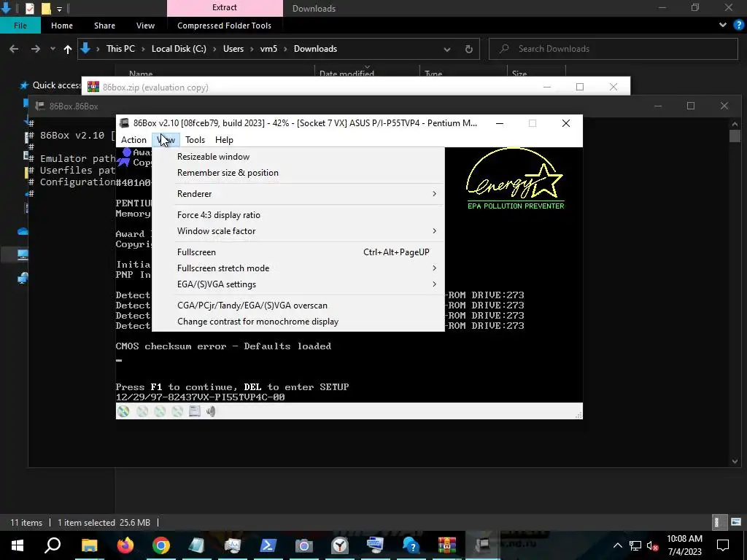
Task: Click This PC in the address breadcrumb
Action: pos(120,49)
